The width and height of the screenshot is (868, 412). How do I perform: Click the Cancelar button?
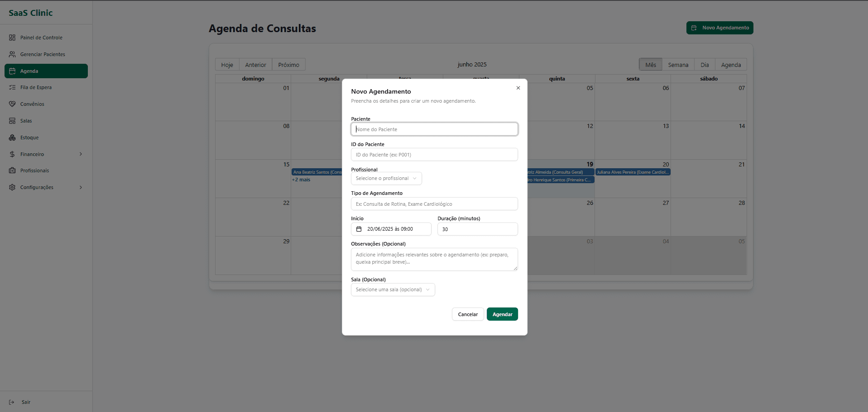point(467,314)
